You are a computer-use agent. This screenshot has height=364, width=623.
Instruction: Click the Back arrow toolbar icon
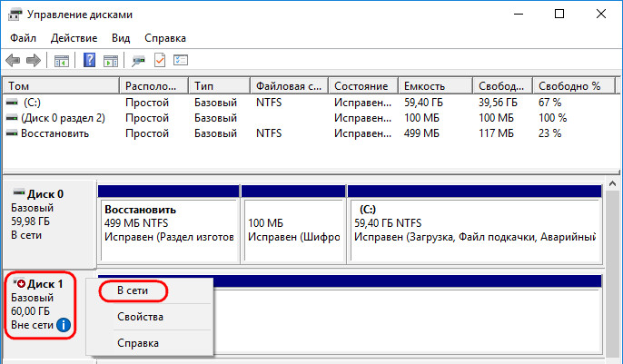click(x=13, y=61)
